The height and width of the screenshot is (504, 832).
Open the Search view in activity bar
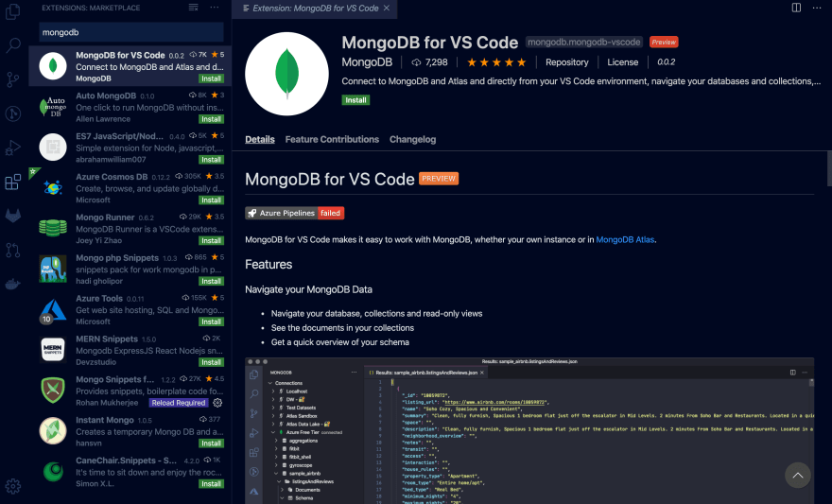tap(12, 45)
